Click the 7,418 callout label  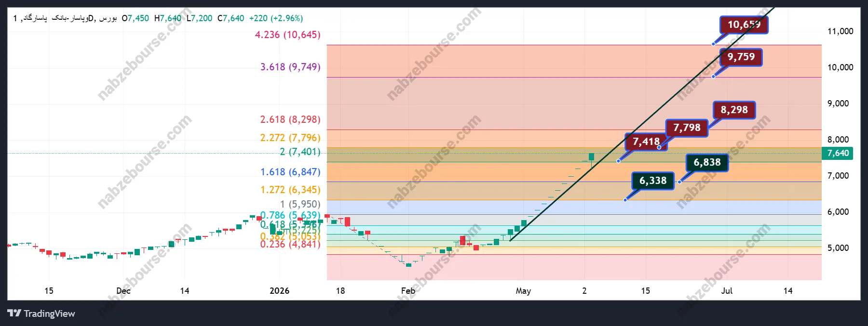tap(646, 142)
